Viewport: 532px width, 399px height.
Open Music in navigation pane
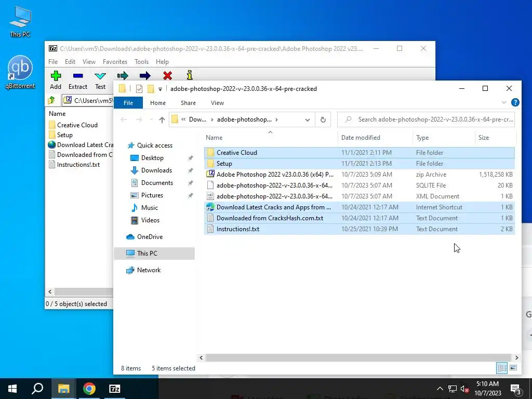149,208
